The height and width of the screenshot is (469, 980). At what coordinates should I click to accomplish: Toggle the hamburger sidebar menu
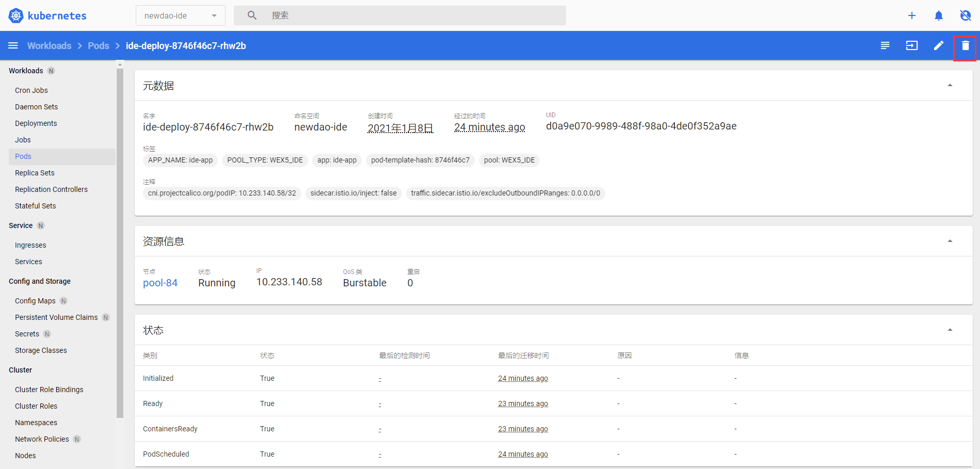(x=13, y=46)
